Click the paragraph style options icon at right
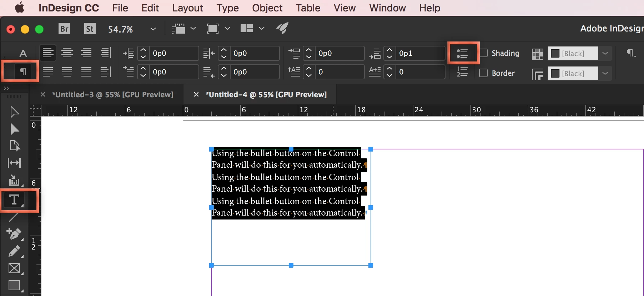644x296 pixels. [631, 53]
